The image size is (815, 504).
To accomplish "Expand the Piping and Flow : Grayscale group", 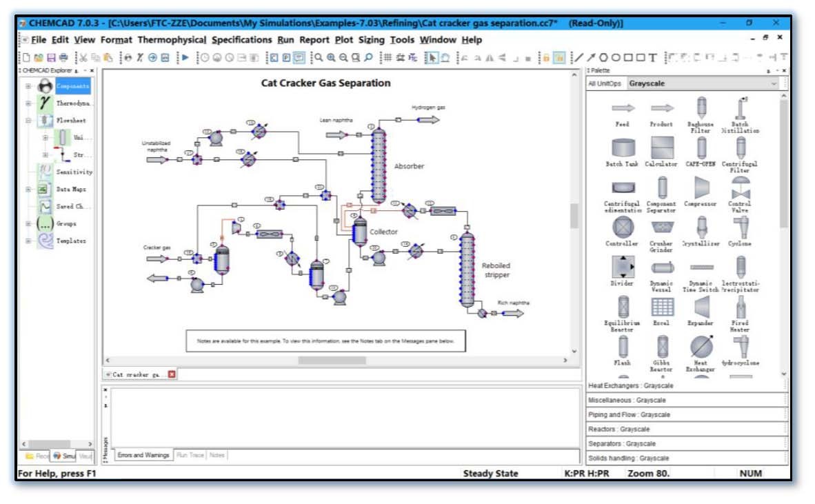I will tap(686, 414).
